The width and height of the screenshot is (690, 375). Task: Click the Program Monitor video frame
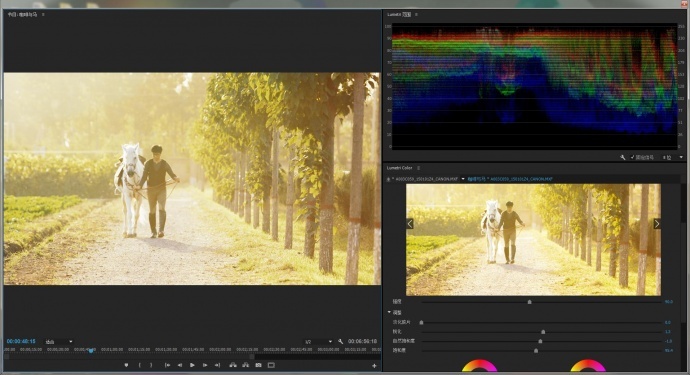pos(192,179)
